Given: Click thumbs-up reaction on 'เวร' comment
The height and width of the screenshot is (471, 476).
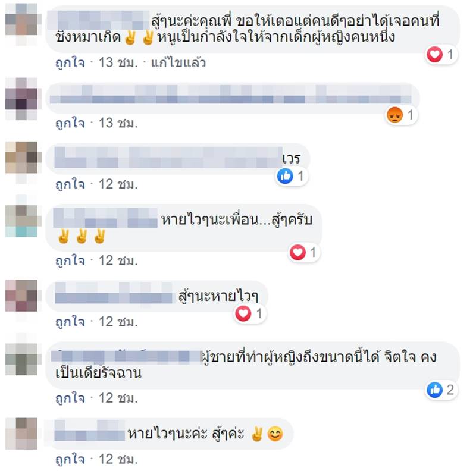Looking at the screenshot, I should click(x=285, y=176).
